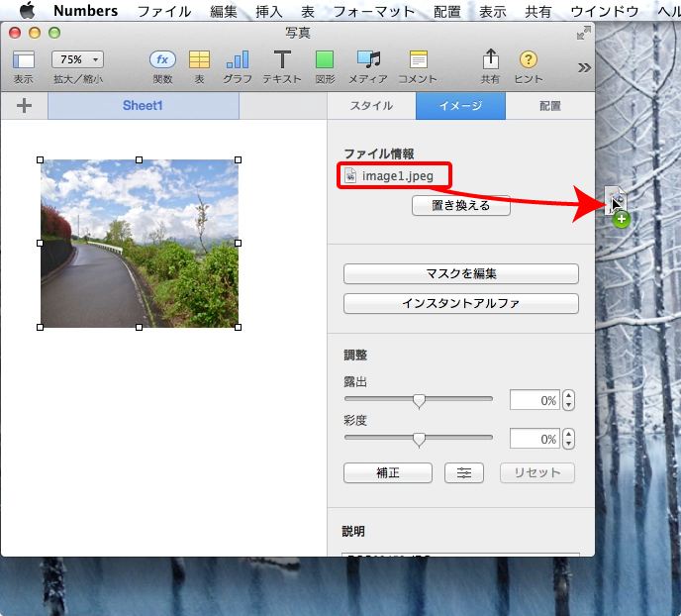Add a comment with コメント icon
This screenshot has height=616, width=681.
click(419, 59)
